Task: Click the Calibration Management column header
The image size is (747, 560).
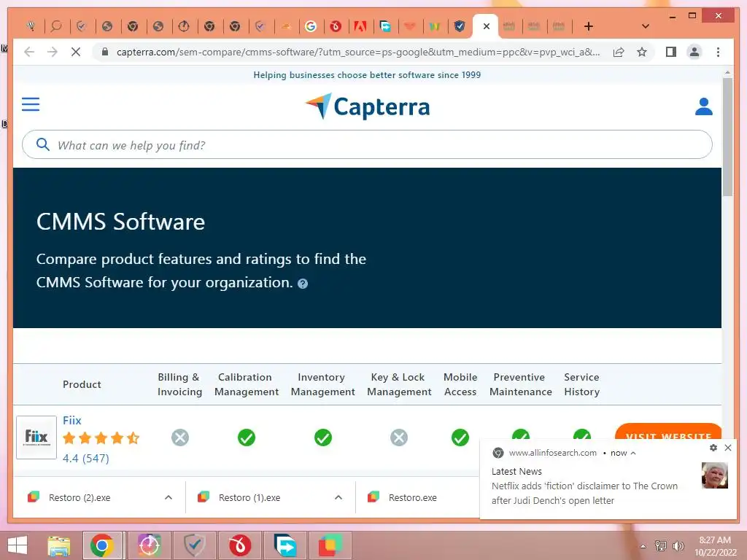Action: coord(247,384)
